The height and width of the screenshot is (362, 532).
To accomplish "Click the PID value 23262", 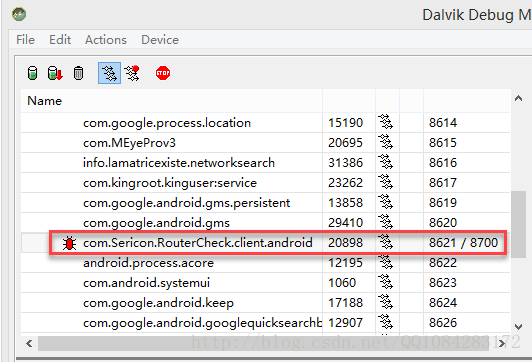I will coord(345,183).
